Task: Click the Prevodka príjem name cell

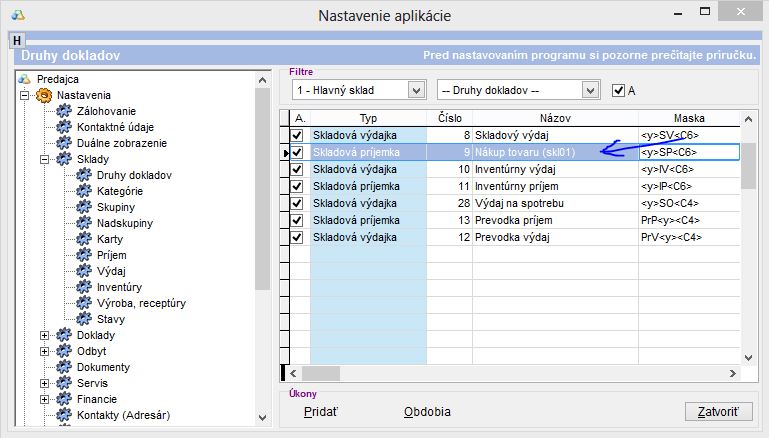Action: tap(555, 220)
